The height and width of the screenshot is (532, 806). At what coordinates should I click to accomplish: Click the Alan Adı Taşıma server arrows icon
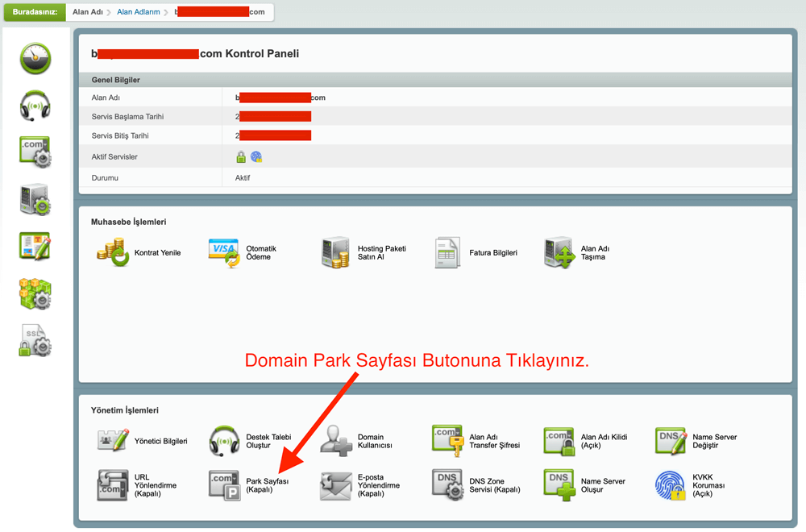point(560,252)
